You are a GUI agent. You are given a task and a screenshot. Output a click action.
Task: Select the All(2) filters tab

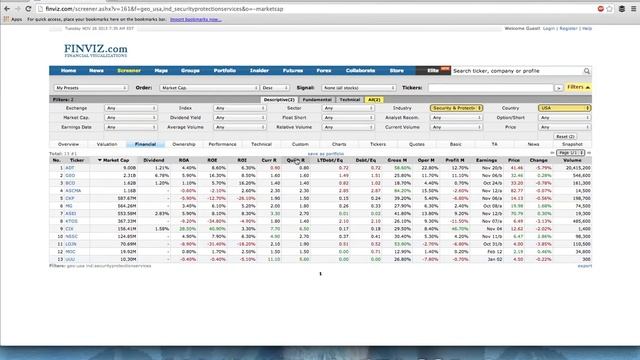click(374, 100)
